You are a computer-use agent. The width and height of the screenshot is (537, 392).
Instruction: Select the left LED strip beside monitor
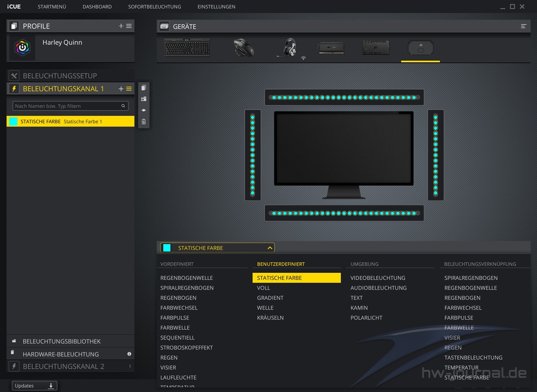pyautogui.click(x=252, y=155)
